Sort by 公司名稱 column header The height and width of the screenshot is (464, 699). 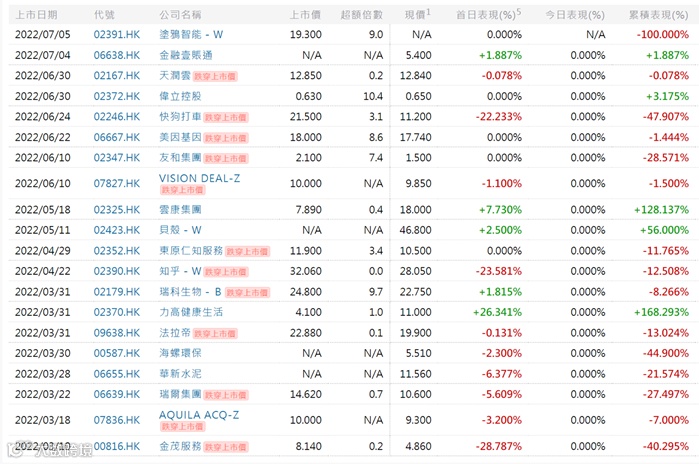[x=181, y=15]
